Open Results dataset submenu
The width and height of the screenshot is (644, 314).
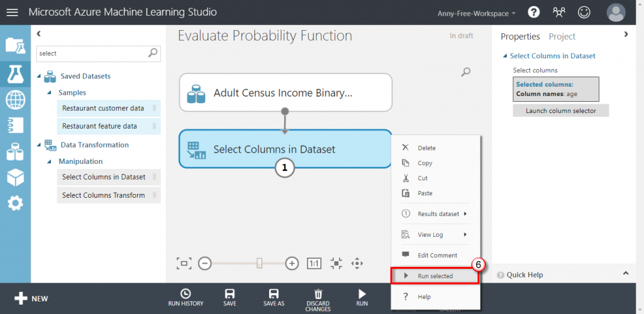(436, 214)
